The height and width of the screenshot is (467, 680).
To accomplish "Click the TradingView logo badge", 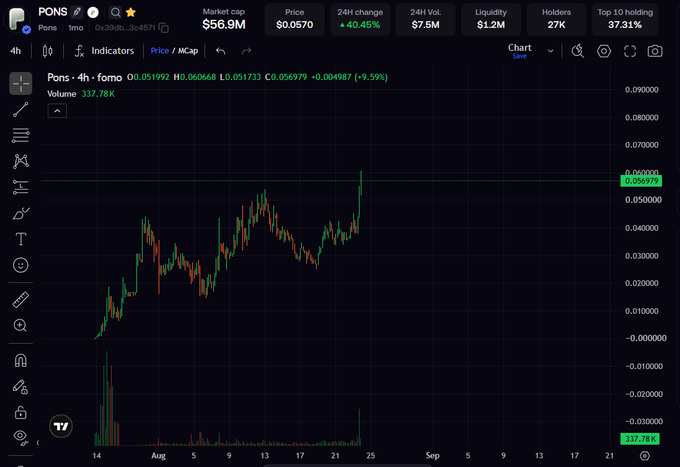I will pyautogui.click(x=61, y=426).
